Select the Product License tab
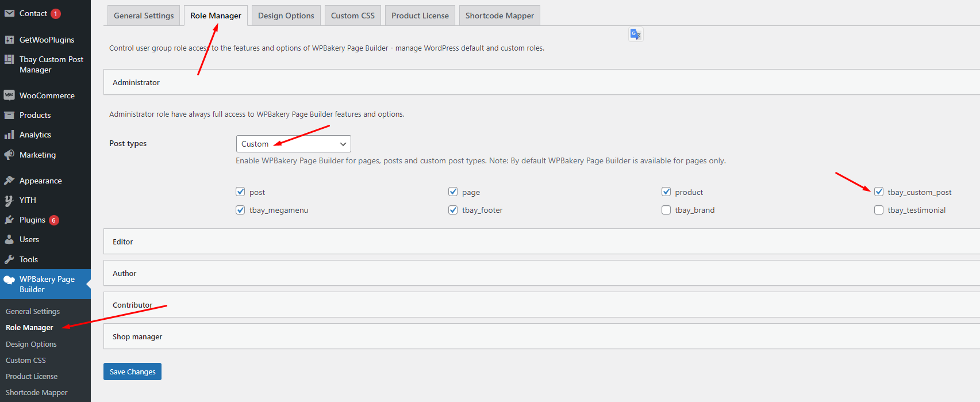Image resolution: width=980 pixels, height=402 pixels. 420,16
